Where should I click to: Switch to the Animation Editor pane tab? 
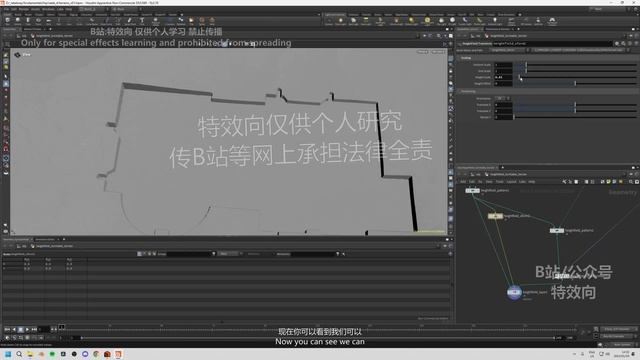pos(45,239)
